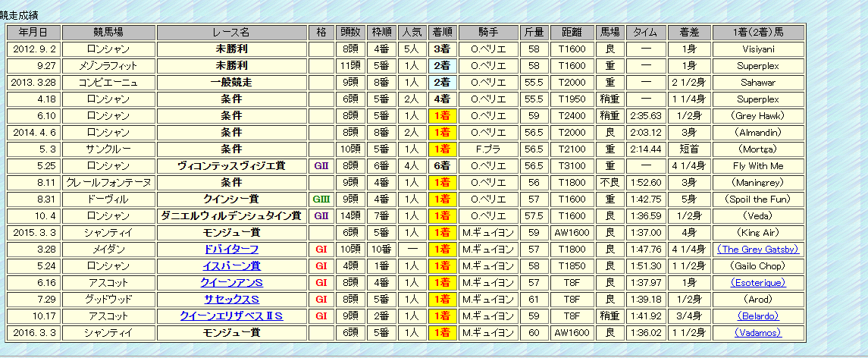
Task: Click the クレールフォンテーヌ racecourse cell
Action: click(108, 183)
